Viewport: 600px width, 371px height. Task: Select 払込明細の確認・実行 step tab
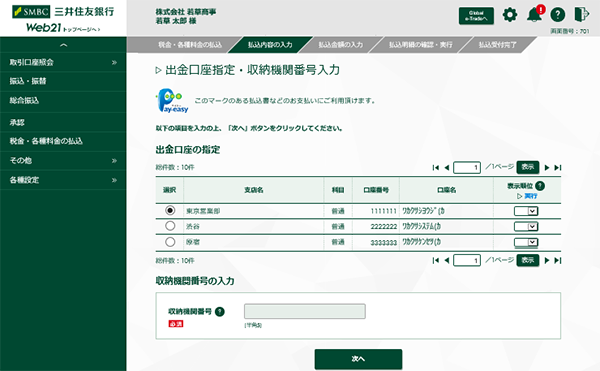[420, 45]
